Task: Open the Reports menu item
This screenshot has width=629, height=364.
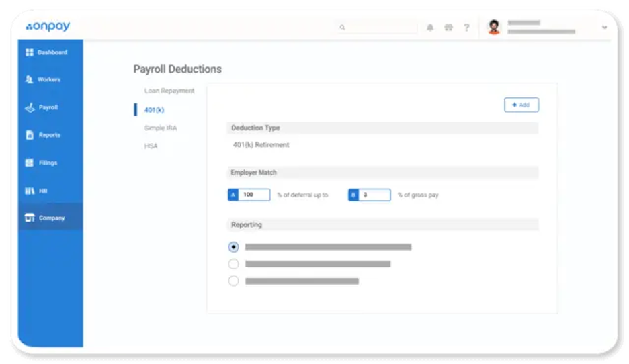Action: click(50, 135)
